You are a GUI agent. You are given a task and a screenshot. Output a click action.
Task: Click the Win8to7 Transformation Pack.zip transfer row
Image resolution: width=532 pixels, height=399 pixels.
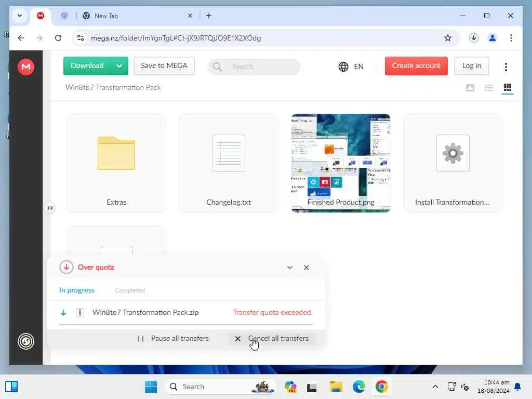(x=186, y=312)
